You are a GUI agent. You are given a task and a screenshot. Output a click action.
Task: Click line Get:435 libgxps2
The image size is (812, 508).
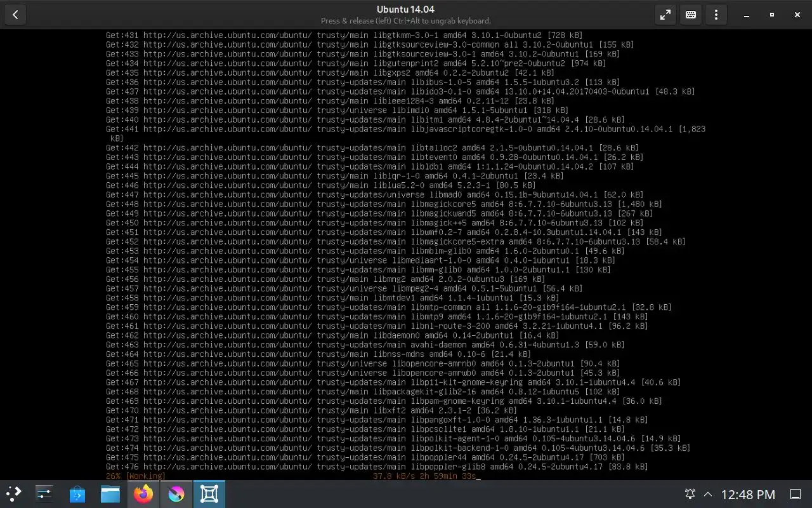(x=331, y=73)
